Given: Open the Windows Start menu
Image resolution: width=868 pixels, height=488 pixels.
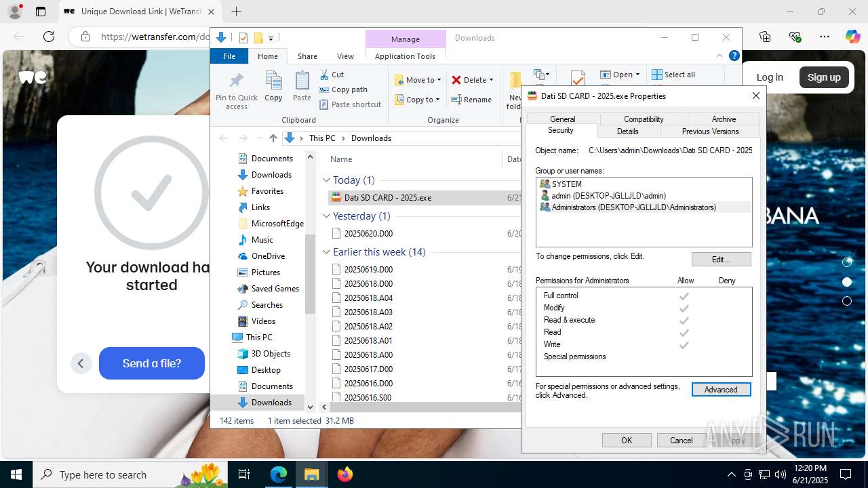Looking at the screenshot, I should tap(16, 474).
